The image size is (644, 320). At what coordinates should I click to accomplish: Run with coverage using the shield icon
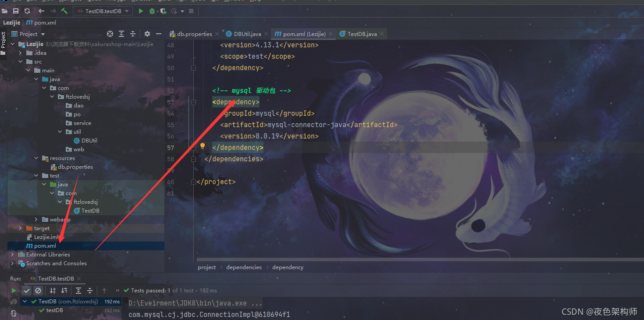pos(163,11)
